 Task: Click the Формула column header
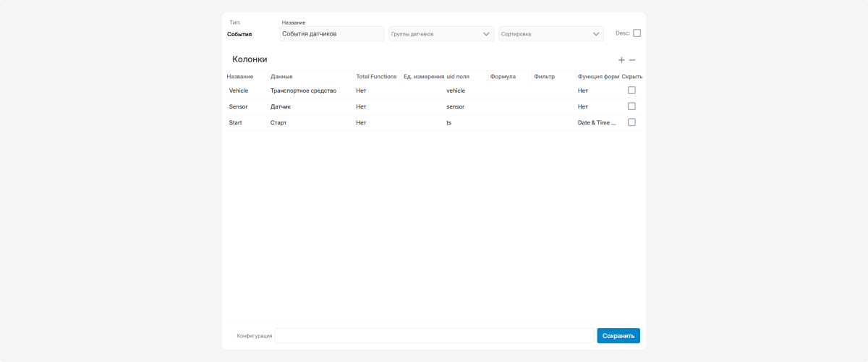click(x=503, y=77)
